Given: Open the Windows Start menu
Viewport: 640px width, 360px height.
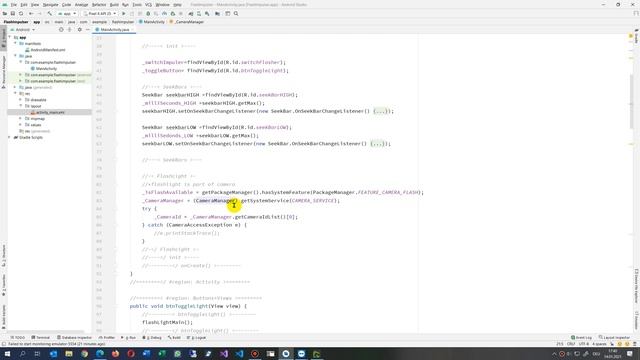Looking at the screenshot, I should [7, 353].
